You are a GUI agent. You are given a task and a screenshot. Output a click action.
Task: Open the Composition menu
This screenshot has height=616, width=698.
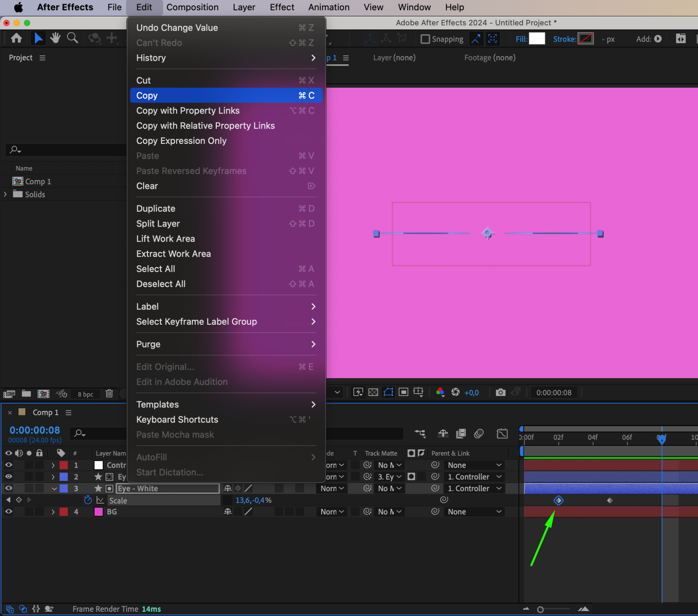tap(192, 7)
